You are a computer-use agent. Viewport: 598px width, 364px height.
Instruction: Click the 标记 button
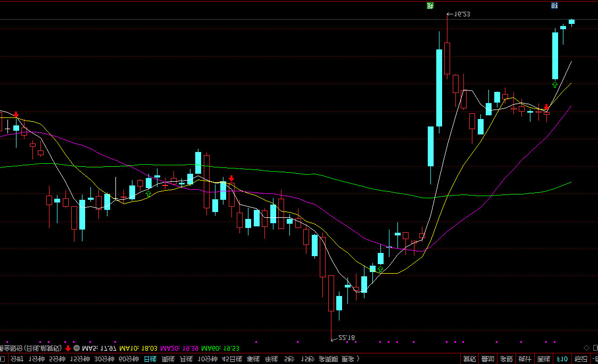point(581,359)
